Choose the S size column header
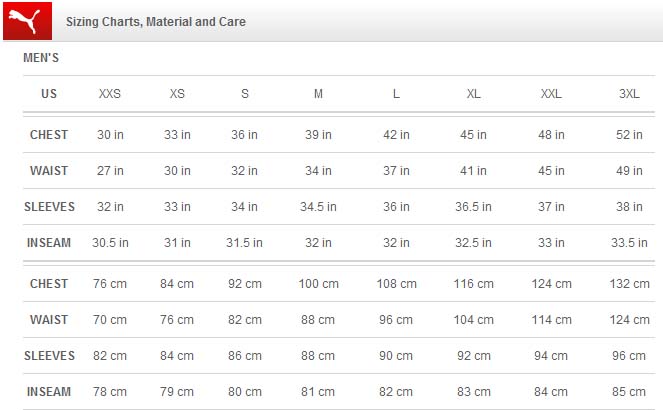This screenshot has width=663, height=410. click(245, 94)
